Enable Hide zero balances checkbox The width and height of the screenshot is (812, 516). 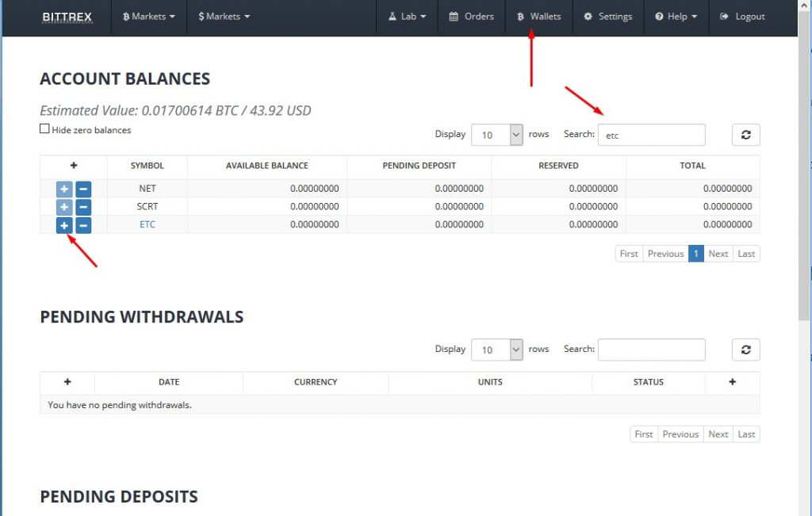point(44,129)
